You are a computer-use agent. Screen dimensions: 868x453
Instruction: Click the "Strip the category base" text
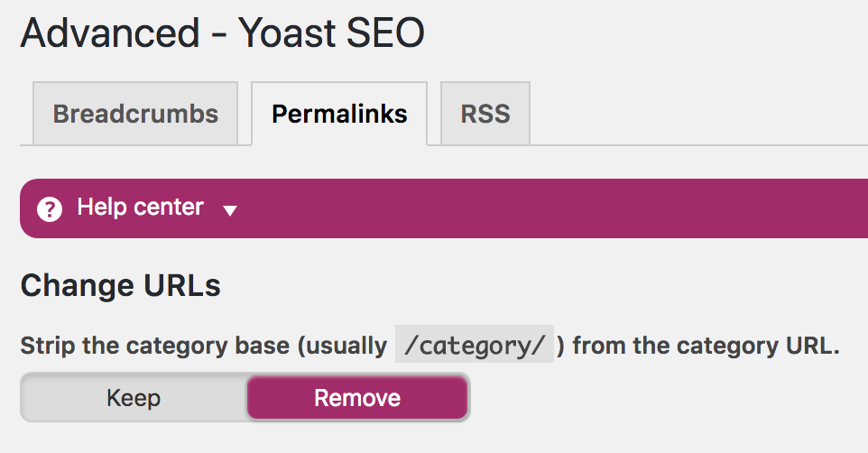[155, 346]
